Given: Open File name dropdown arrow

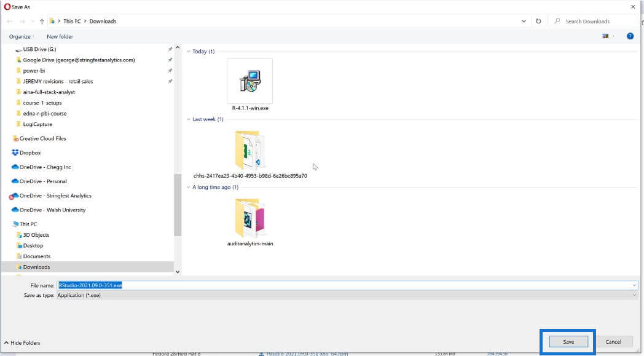Looking at the screenshot, I should pyautogui.click(x=635, y=285).
